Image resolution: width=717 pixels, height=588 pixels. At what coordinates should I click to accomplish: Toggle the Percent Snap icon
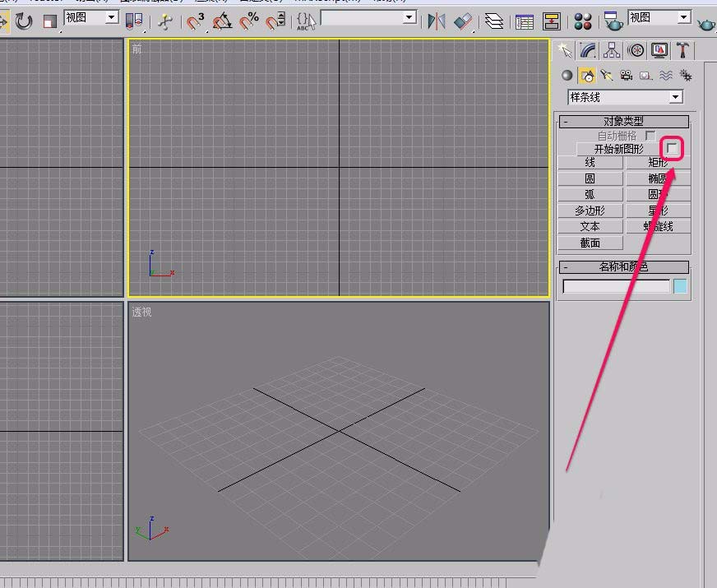click(249, 21)
